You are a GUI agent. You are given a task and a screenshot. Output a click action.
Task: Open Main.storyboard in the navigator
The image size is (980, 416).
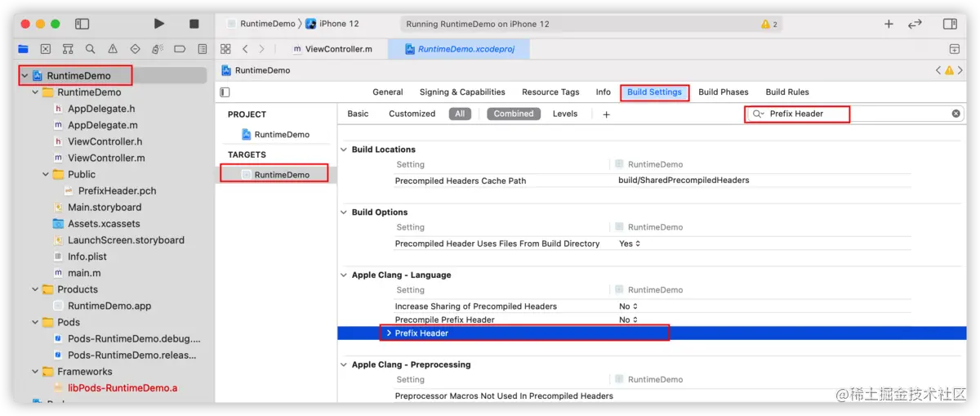point(104,208)
